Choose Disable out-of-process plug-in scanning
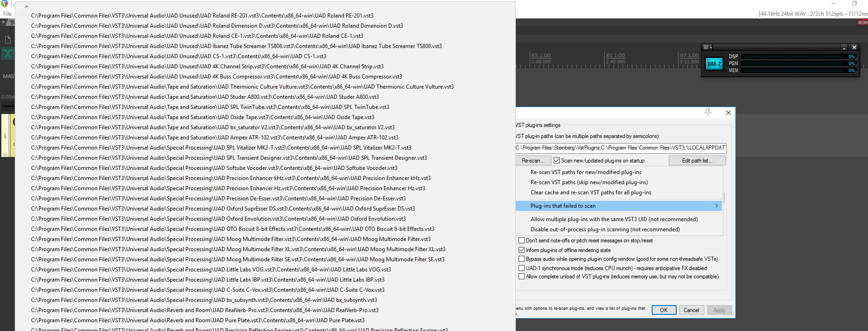Viewport: 868px width, 331px height. [x=619, y=229]
